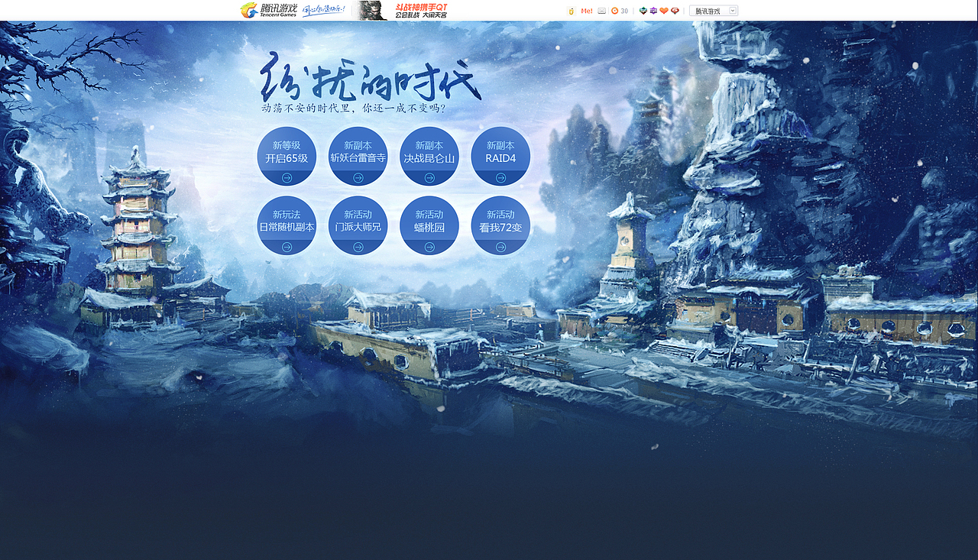Open the mail envelope icon
This screenshot has width=978, height=560.
602,11
